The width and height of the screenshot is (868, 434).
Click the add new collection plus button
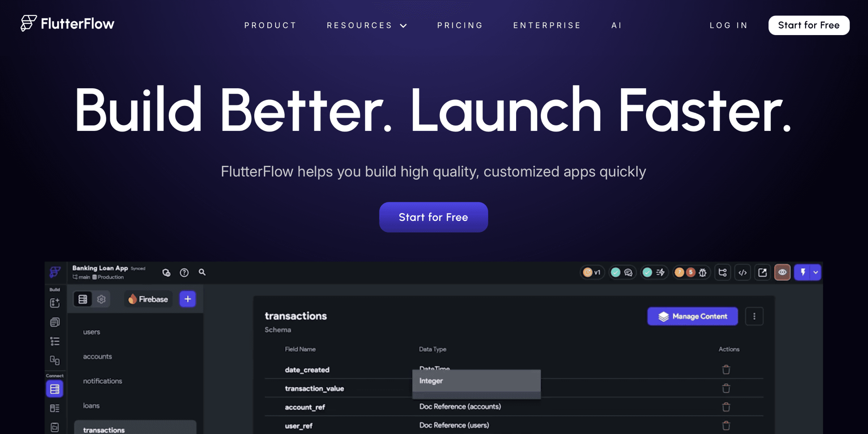click(x=188, y=299)
